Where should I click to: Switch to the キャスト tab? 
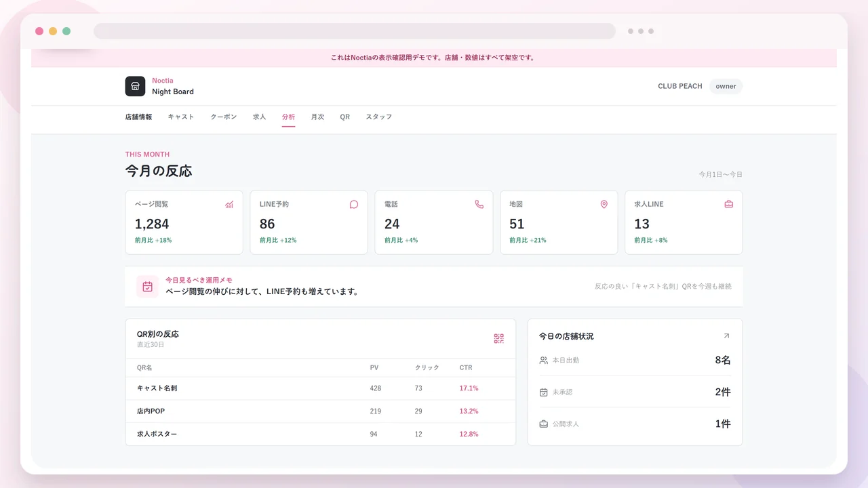(181, 117)
